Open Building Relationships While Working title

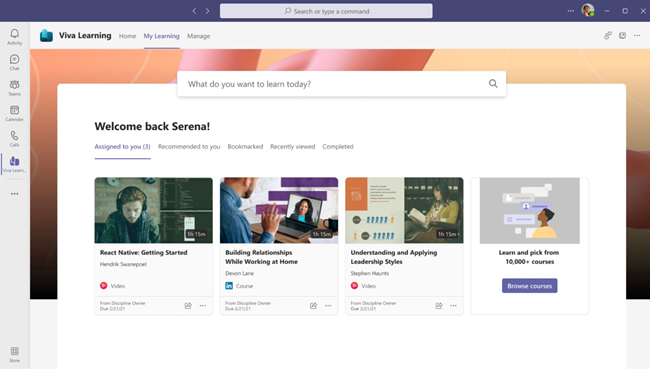pyautogui.click(x=262, y=257)
